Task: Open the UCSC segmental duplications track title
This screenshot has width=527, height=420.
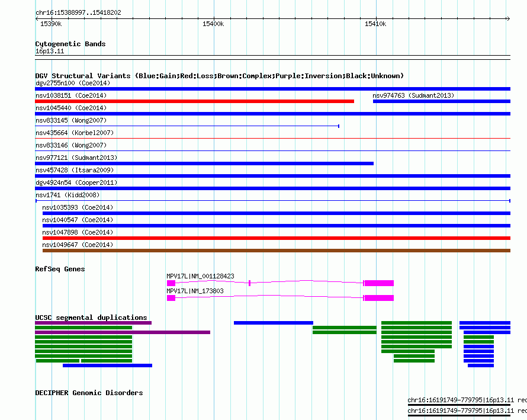Action: (x=91, y=318)
